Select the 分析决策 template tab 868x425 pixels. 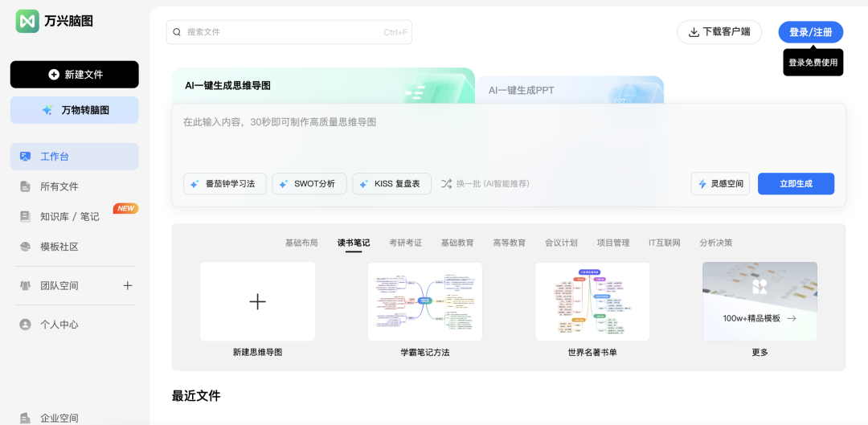pos(716,243)
